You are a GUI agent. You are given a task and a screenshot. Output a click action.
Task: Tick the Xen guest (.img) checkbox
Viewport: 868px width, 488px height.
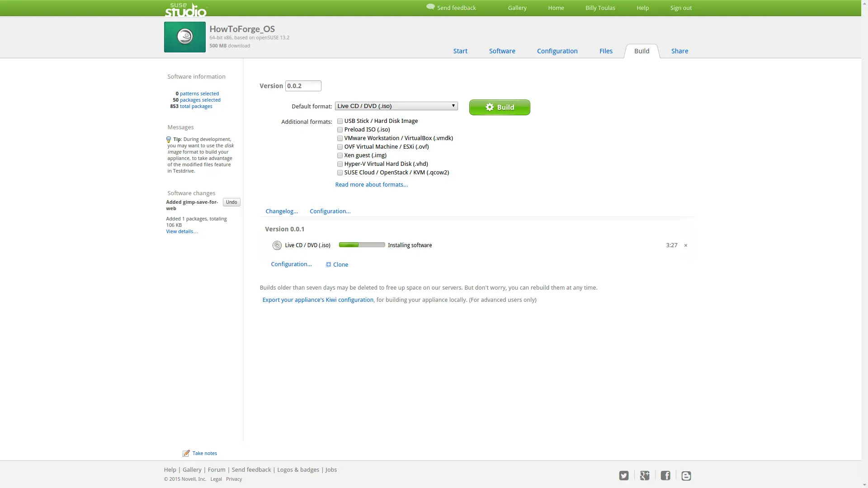pyautogui.click(x=340, y=155)
